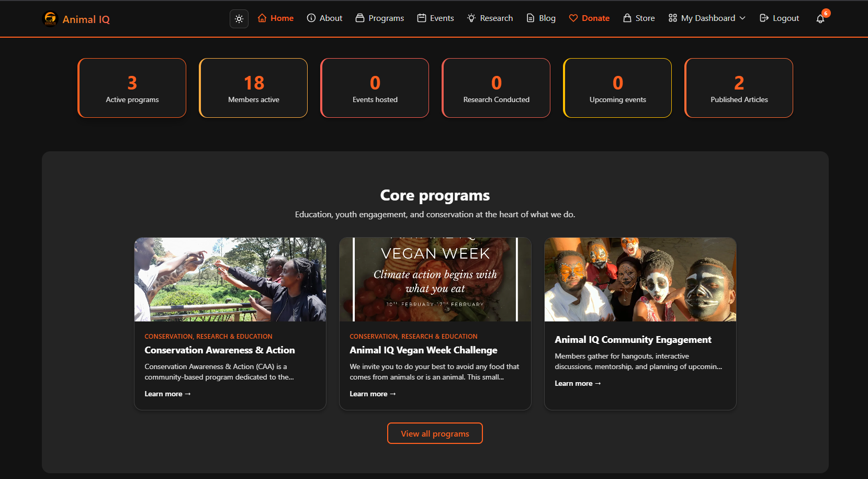Viewport: 868px width, 479px height.
Task: Open the About menu label
Action: 331,18
